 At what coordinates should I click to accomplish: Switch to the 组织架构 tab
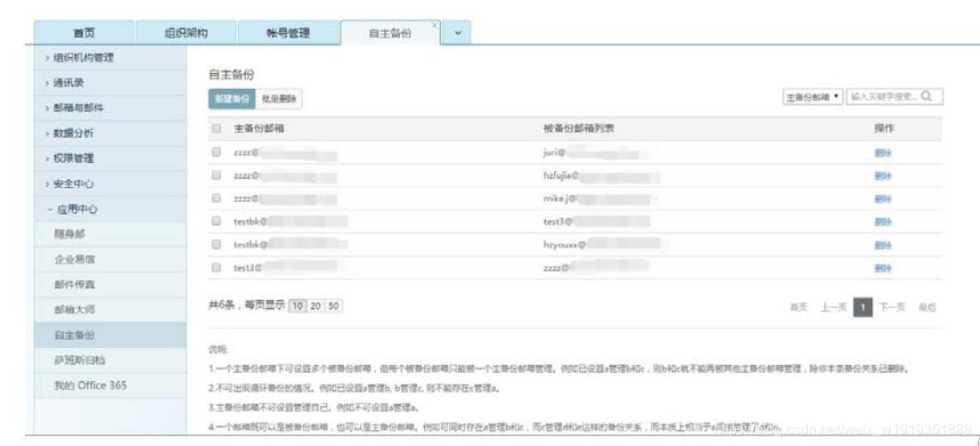pos(185,33)
